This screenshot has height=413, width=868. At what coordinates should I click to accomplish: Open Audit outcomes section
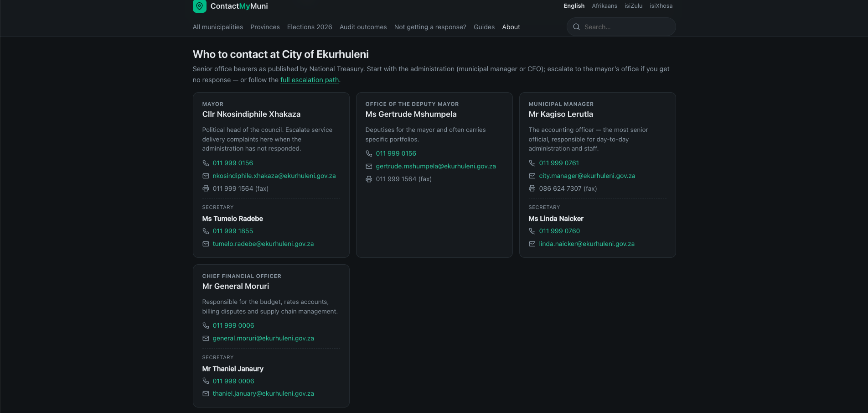(363, 27)
